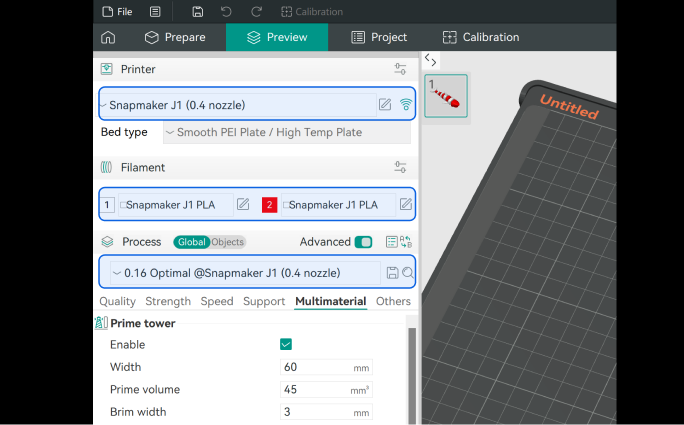Click the Prime volume input field
The width and height of the screenshot is (684, 425).
326,390
